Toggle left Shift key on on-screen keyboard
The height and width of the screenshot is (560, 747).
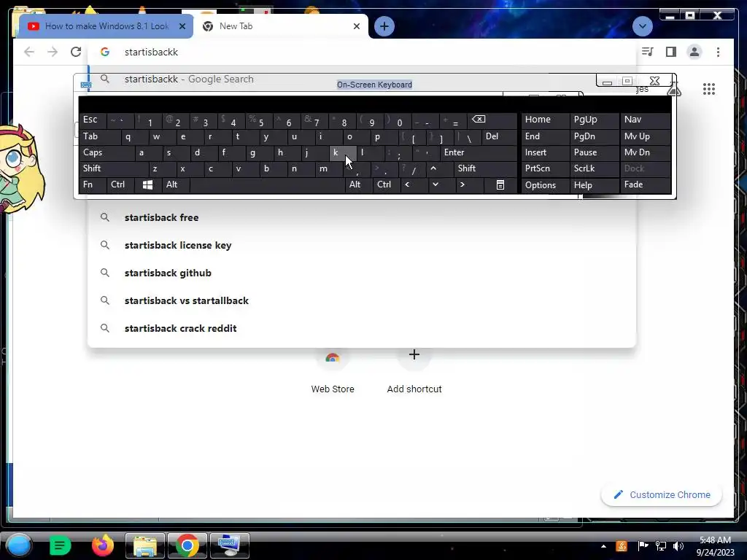(113, 168)
